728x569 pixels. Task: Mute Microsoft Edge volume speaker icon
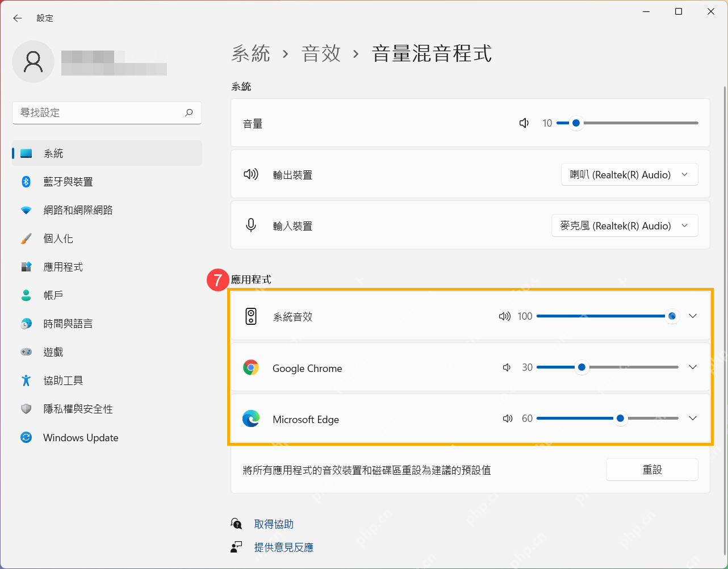point(508,419)
